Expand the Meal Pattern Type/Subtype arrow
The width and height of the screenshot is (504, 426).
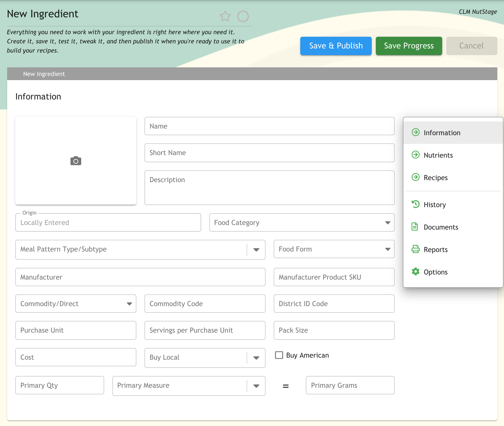coord(256,250)
